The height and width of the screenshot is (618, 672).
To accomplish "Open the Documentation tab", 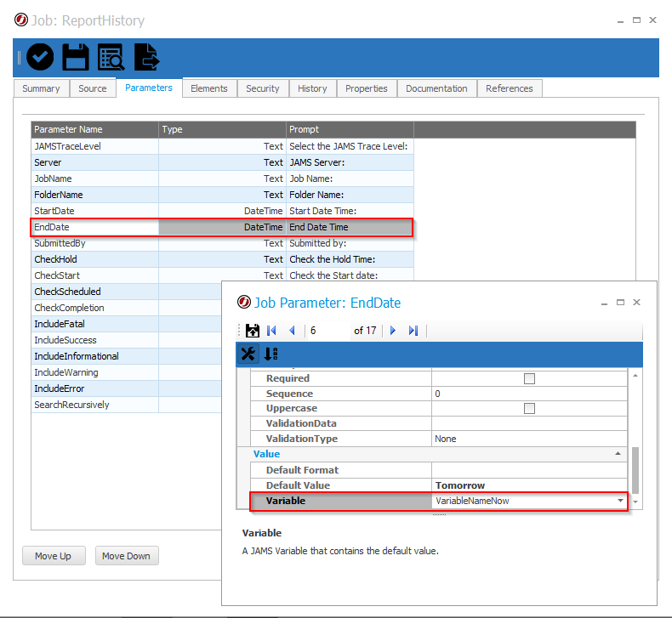I will click(436, 88).
